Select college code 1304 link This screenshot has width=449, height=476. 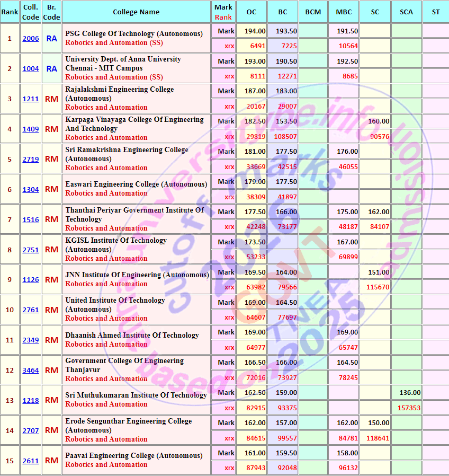pos(31,189)
